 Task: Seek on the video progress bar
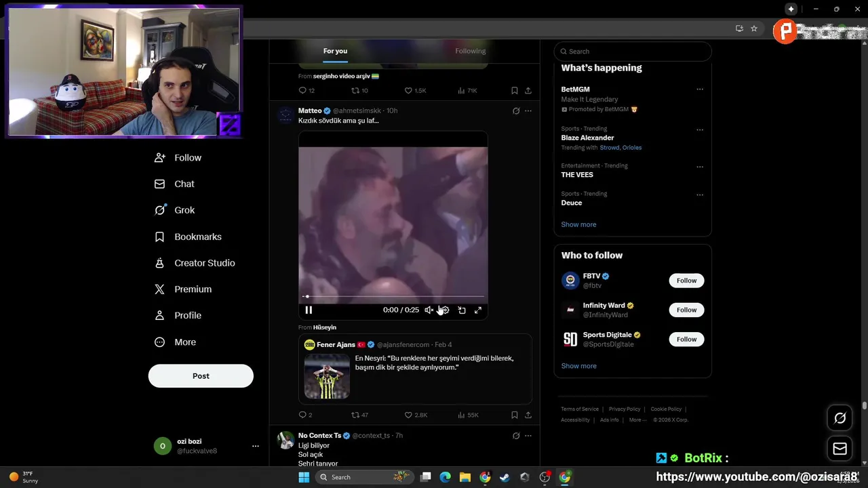[x=393, y=296]
